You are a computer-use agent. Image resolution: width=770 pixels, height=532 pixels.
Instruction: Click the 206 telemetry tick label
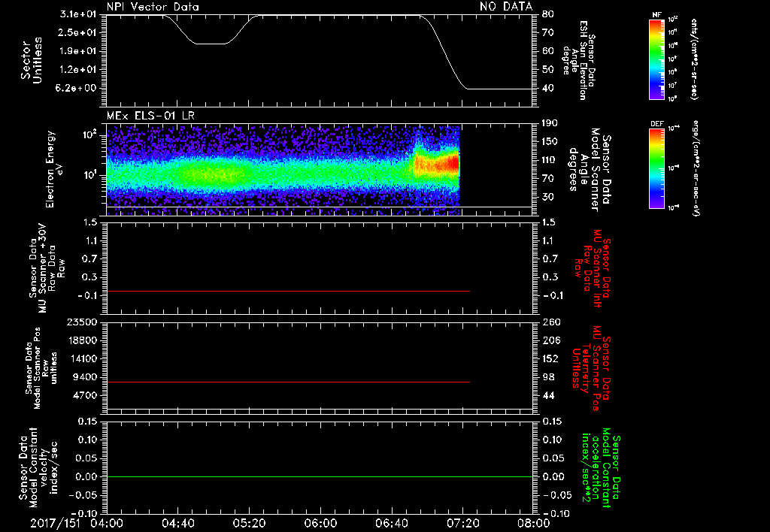pyautogui.click(x=550, y=340)
